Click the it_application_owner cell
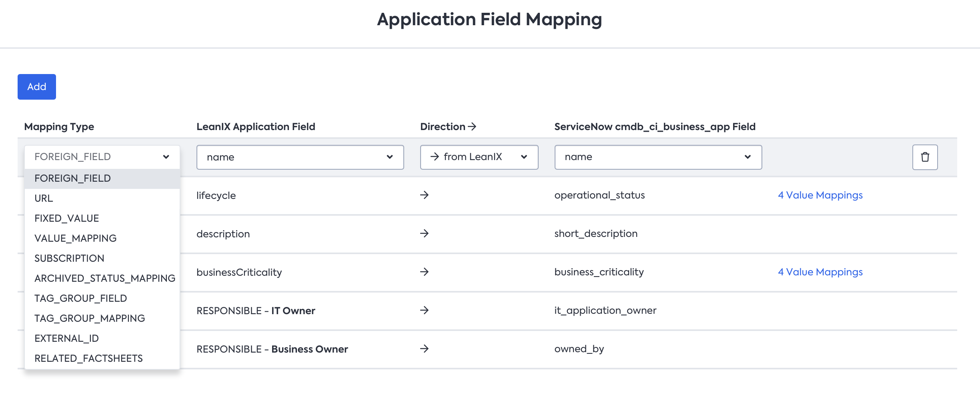 point(605,311)
